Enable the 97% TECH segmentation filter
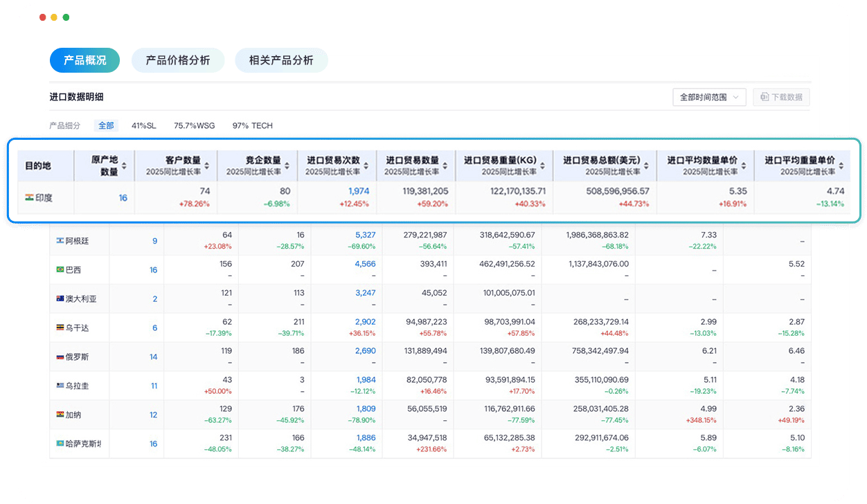Viewport: 867px width, 504px height. pos(254,125)
